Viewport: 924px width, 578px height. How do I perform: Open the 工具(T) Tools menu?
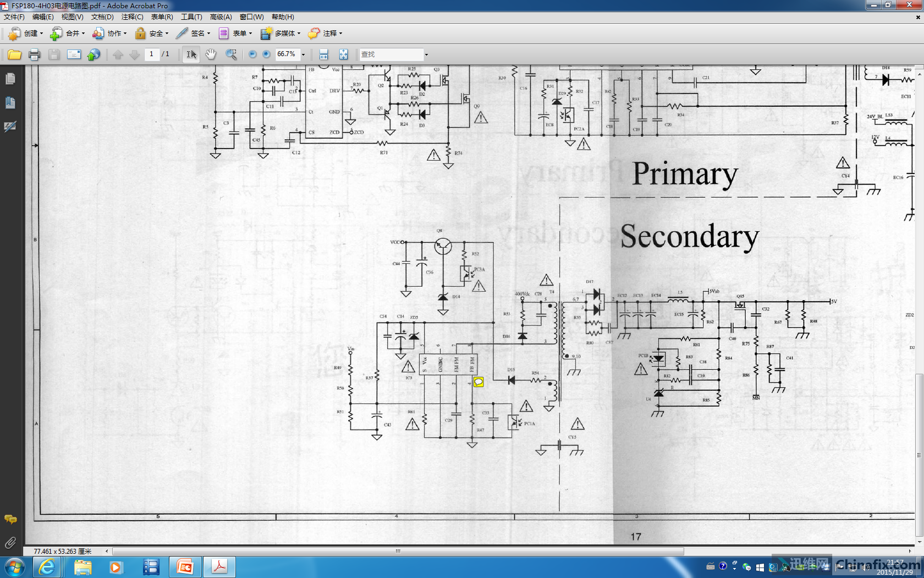[191, 17]
